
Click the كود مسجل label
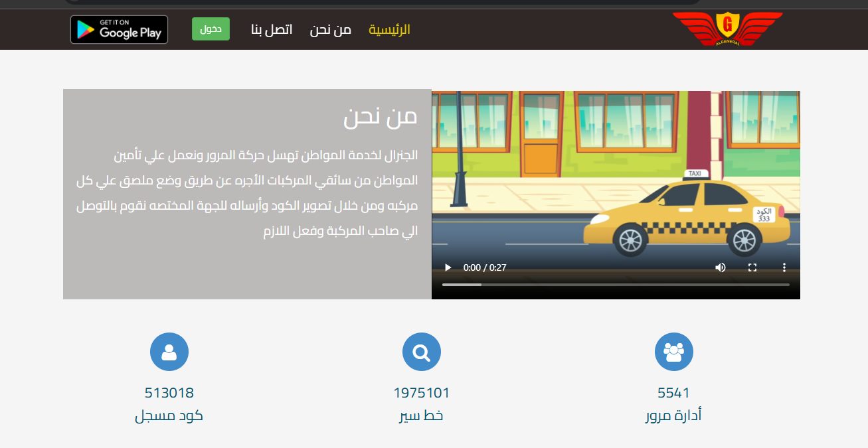coord(169,416)
